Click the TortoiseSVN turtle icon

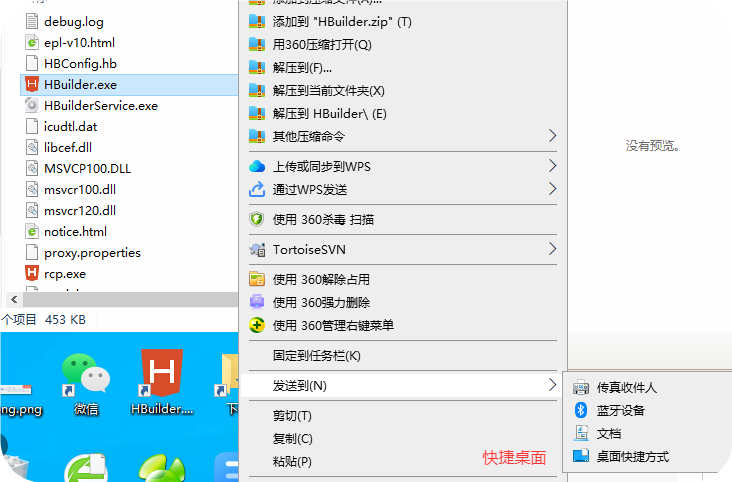[257, 249]
